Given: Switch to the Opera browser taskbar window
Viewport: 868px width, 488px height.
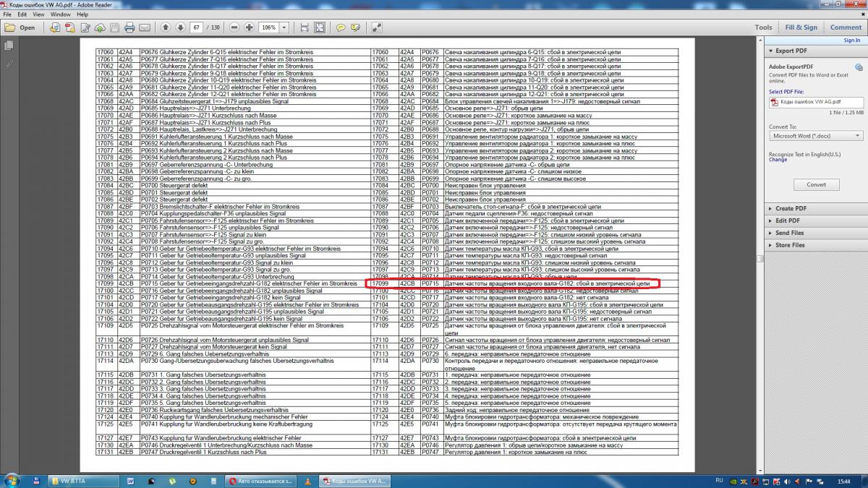Looking at the screenshot, I should [260, 481].
